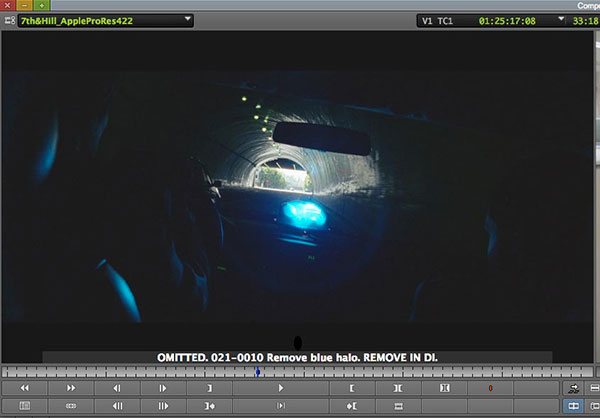
Task: Toggle the highlighted Trim Mode button
Action: 573,406
